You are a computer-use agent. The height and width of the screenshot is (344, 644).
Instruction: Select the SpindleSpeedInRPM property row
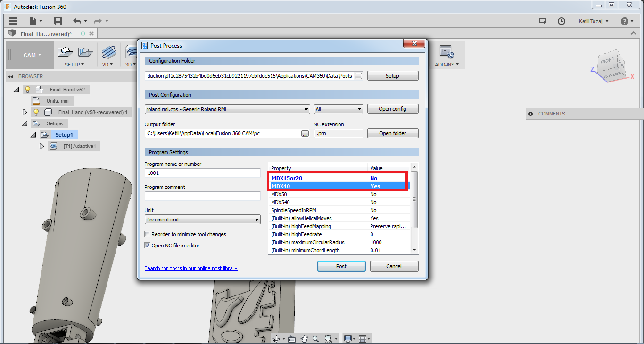[339, 210]
